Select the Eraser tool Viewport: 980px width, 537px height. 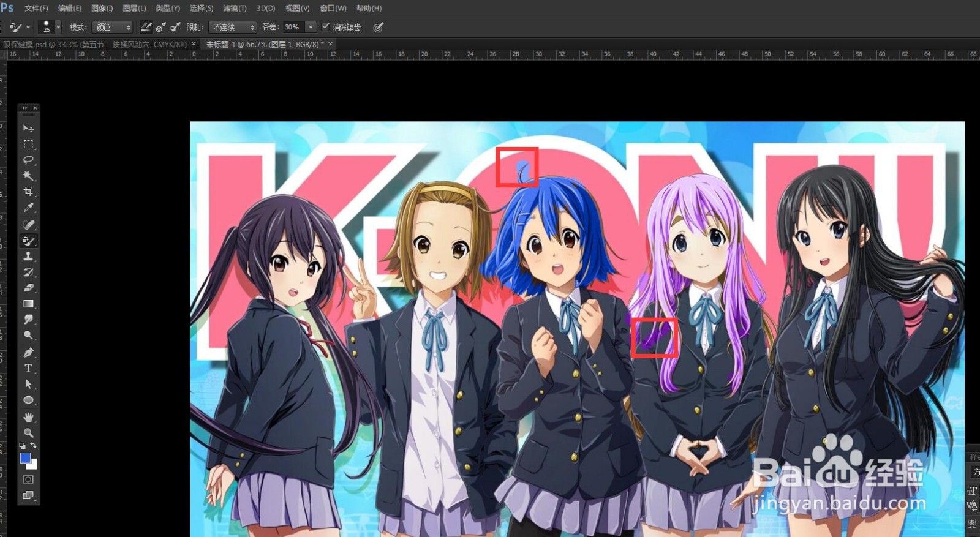28,288
